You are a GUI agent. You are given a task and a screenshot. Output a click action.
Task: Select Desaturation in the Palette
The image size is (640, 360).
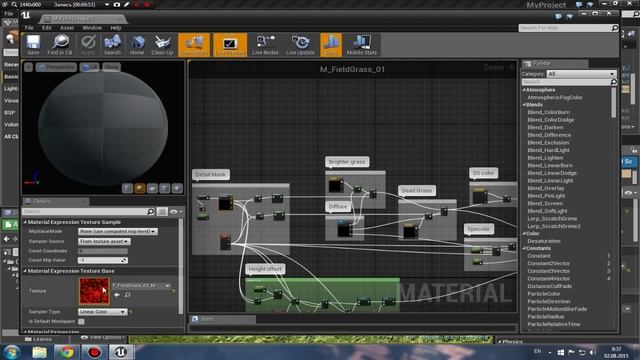point(544,241)
